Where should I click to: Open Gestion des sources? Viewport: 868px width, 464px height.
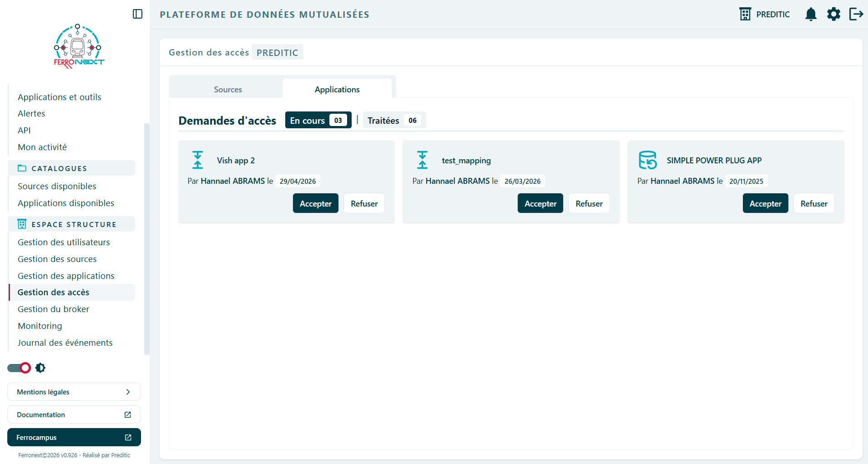tap(57, 259)
